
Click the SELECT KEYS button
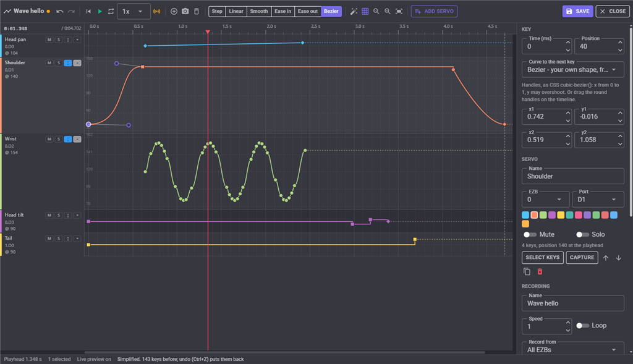click(x=543, y=258)
